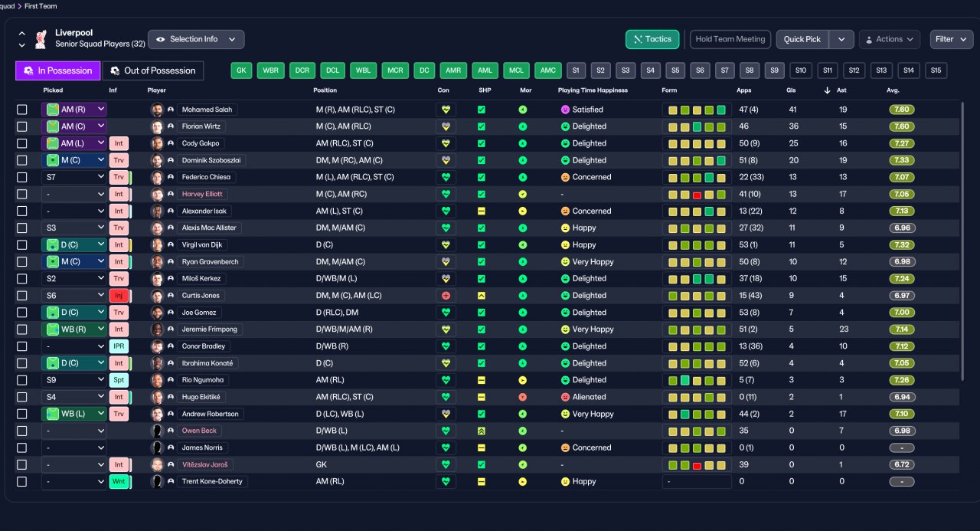Viewport: 980px width, 531px height.
Task: Click Alexander Isak's yellow sharpness icon
Action: tap(482, 211)
